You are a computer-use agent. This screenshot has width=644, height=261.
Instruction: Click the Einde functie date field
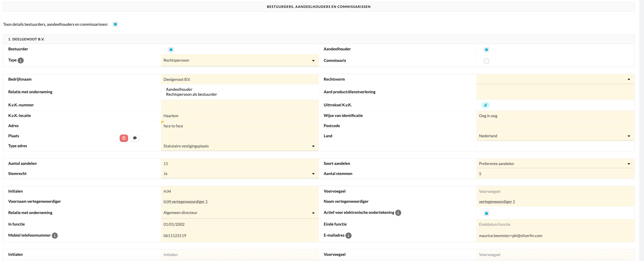pyautogui.click(x=555, y=224)
